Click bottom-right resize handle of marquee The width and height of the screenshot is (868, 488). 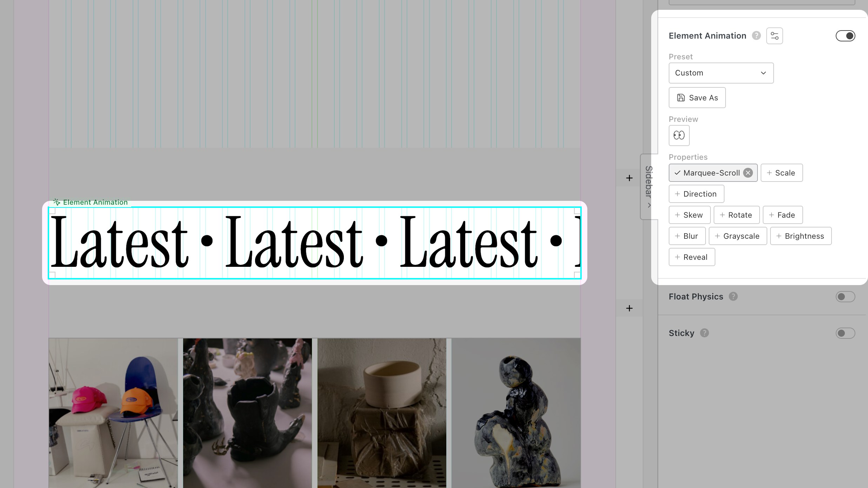(577, 275)
